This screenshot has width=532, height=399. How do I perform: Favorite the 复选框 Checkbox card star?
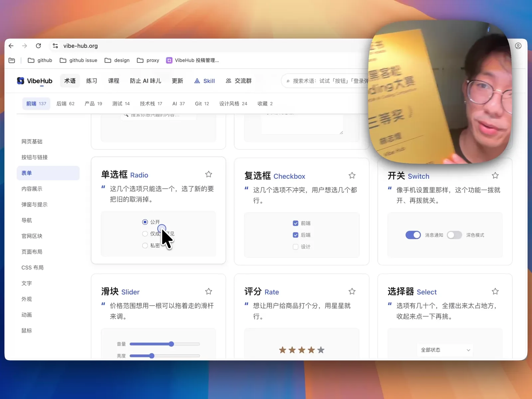pyautogui.click(x=352, y=176)
